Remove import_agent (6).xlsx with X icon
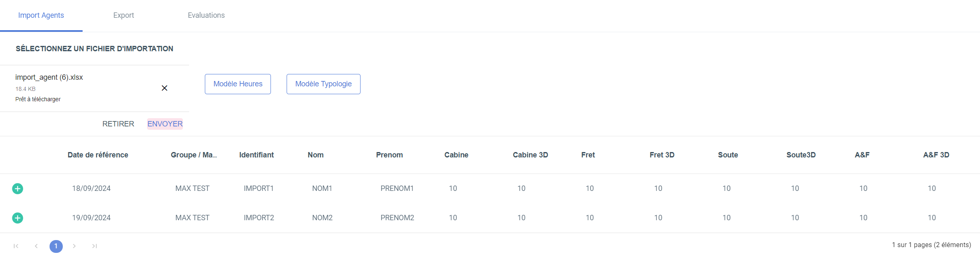 point(164,88)
